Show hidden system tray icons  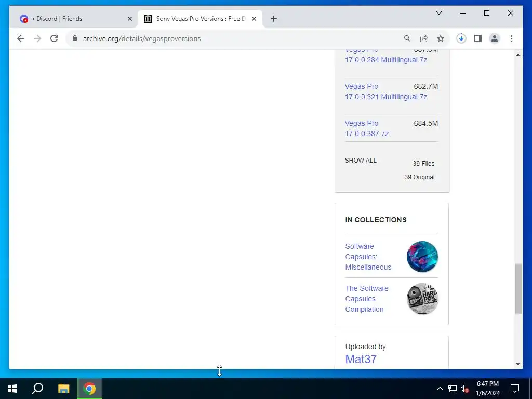click(440, 389)
